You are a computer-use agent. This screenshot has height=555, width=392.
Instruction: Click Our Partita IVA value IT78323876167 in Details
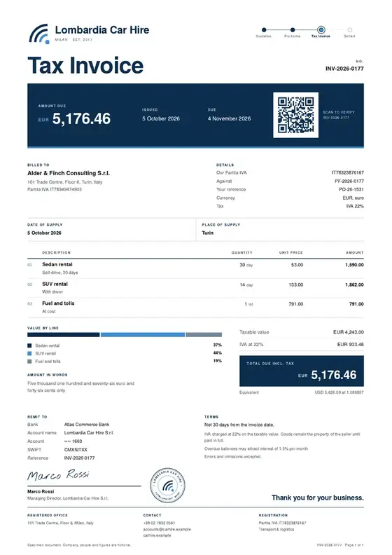click(347, 172)
